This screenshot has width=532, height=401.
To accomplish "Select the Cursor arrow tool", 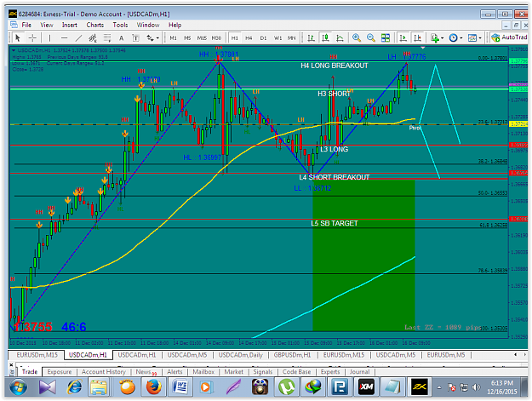I will point(18,37).
